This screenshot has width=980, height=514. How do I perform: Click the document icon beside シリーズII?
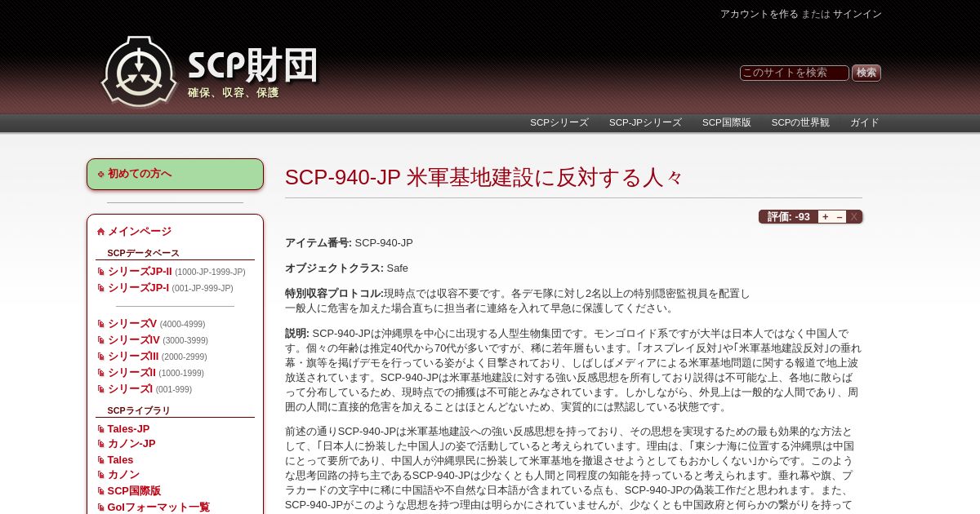click(100, 373)
